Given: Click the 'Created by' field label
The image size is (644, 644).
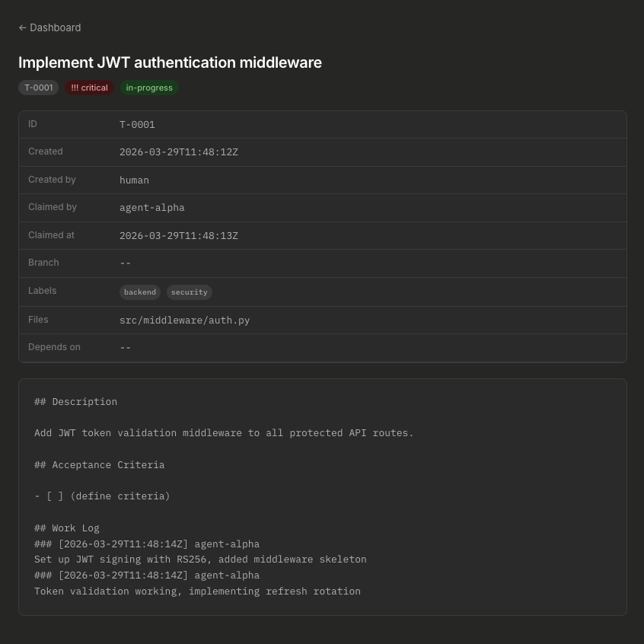Looking at the screenshot, I should tap(53, 180).
